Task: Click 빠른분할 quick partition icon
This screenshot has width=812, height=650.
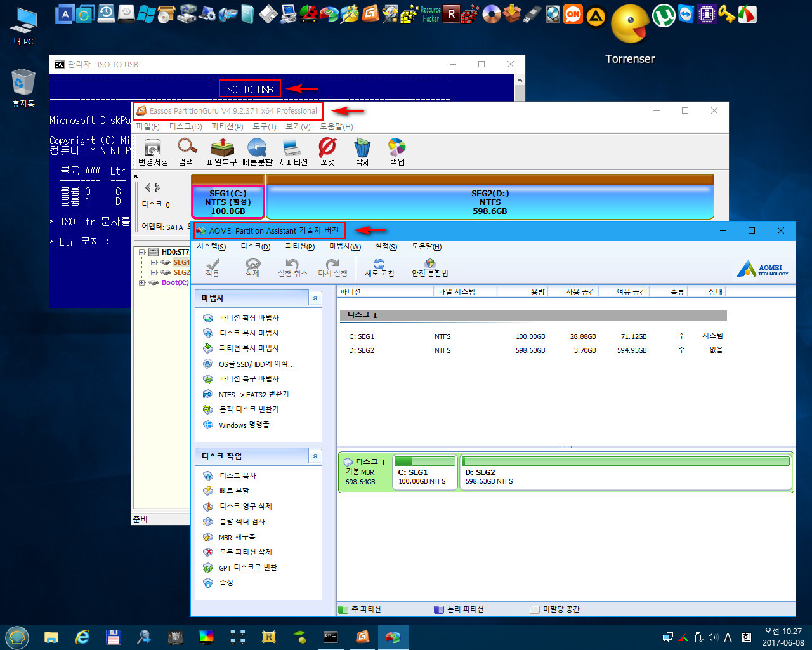Action: pyautogui.click(x=257, y=152)
